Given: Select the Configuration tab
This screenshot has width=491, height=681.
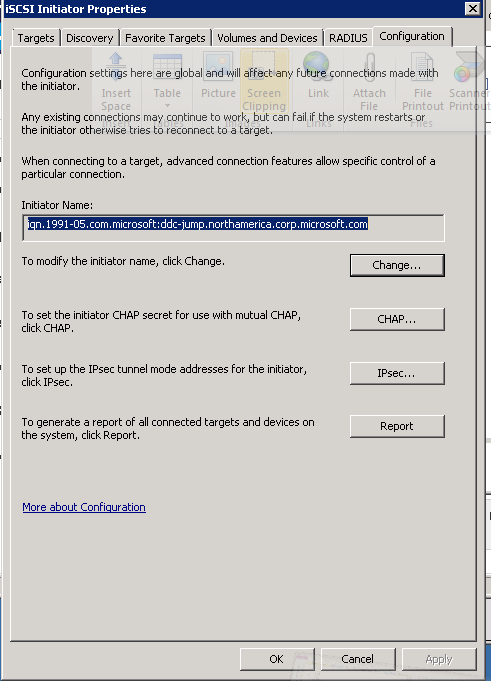Looking at the screenshot, I should (x=412, y=36).
